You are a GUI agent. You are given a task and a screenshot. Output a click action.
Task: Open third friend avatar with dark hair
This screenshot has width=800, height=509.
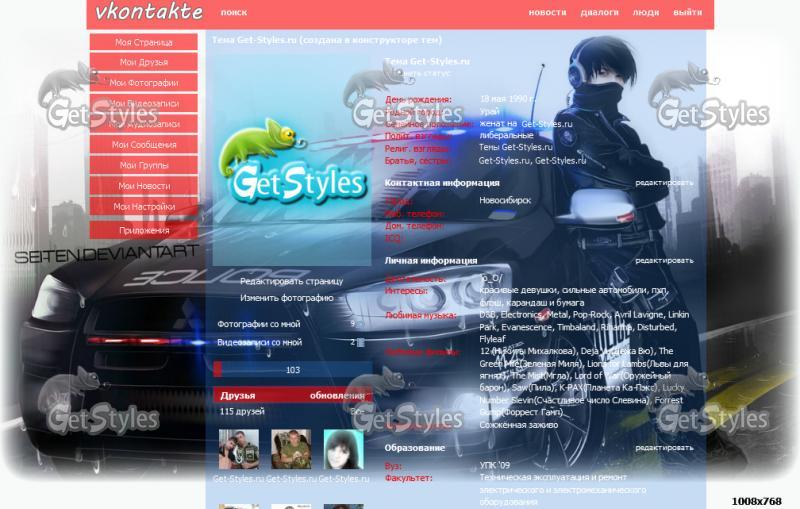click(343, 449)
